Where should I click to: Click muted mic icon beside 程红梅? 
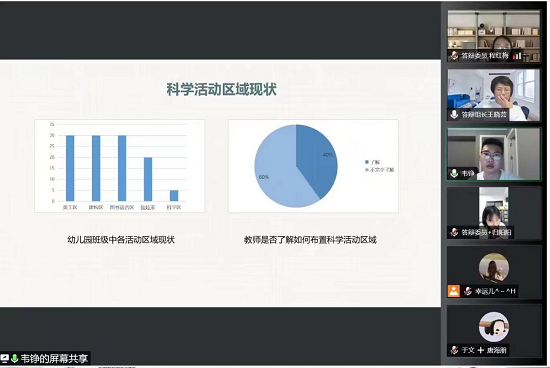pos(454,56)
